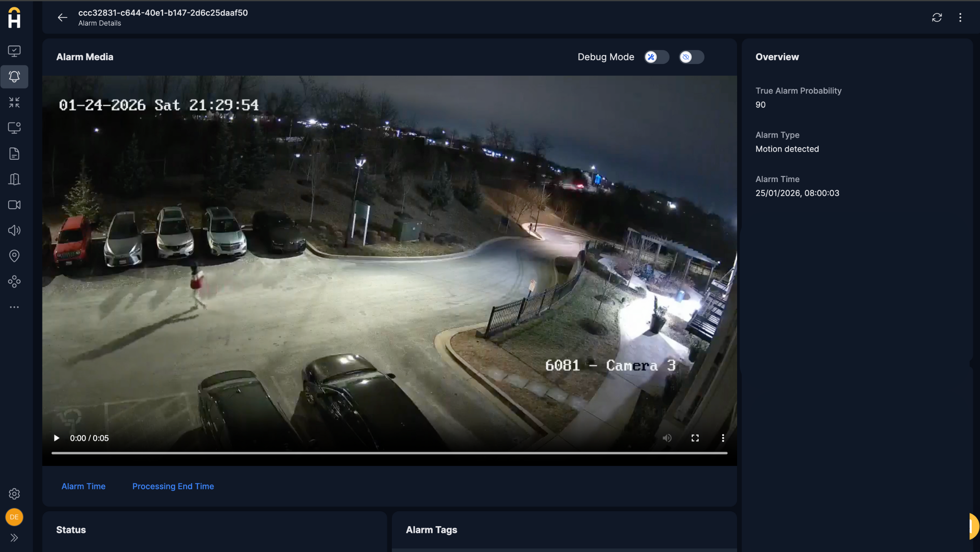Click the Alarm Time link
The height and width of the screenshot is (552, 980).
pyautogui.click(x=83, y=486)
